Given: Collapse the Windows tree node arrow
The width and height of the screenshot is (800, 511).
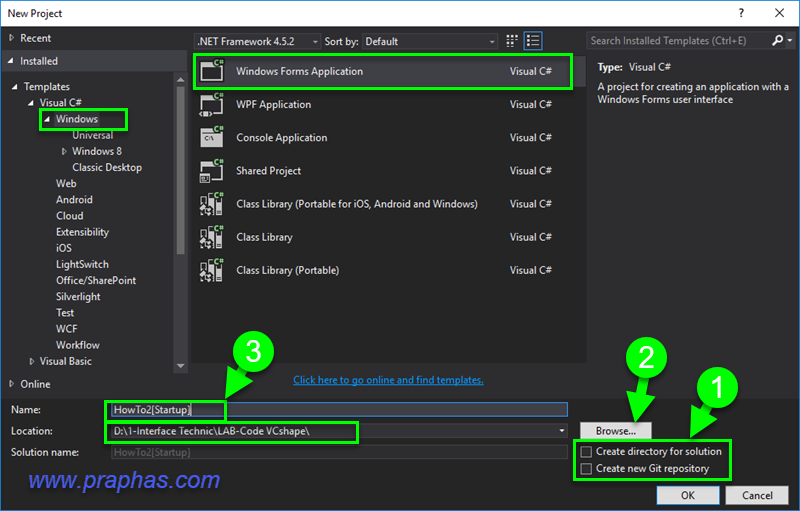Looking at the screenshot, I should tap(47, 119).
